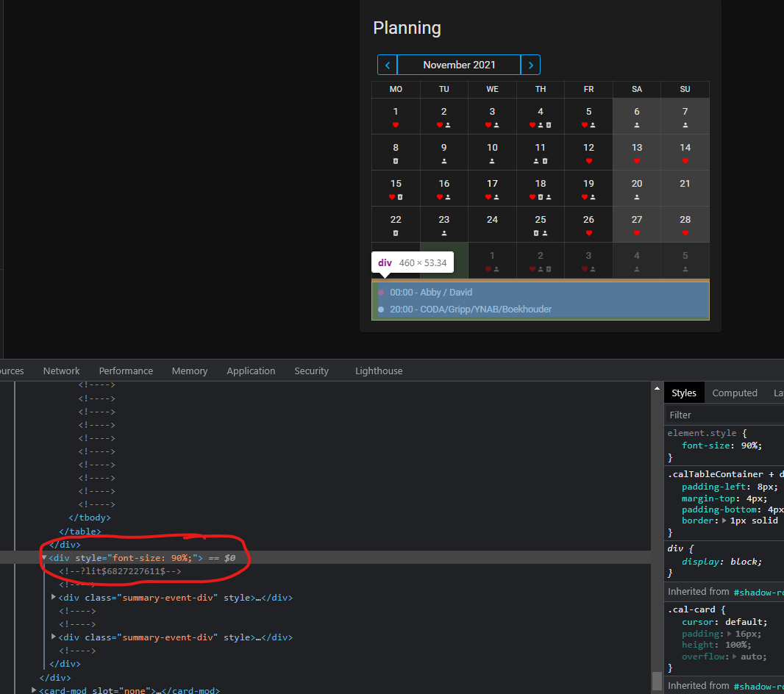
Task: Switch to the Computed tab in DevTools
Action: click(735, 393)
